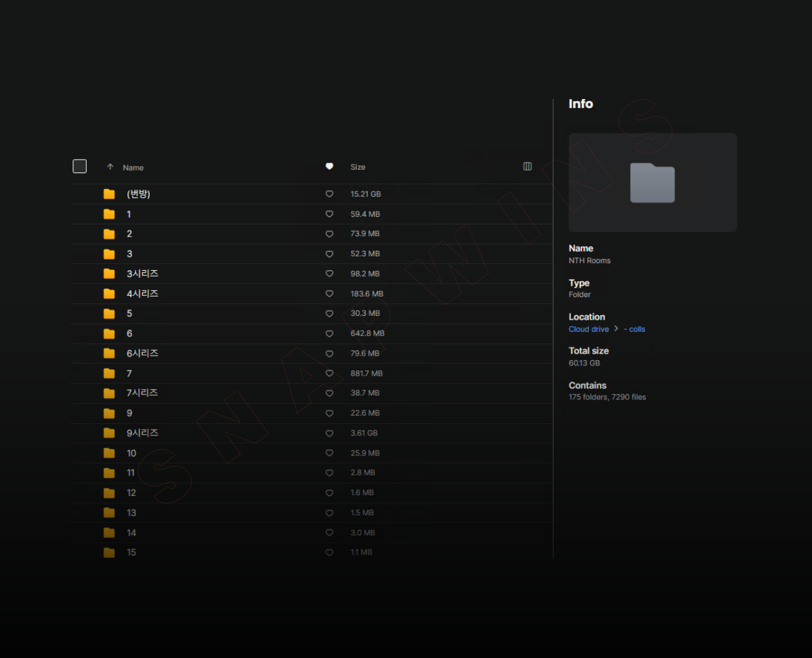The image size is (812, 658).
Task: Open the column settings icon in the header
Action: coord(527,167)
